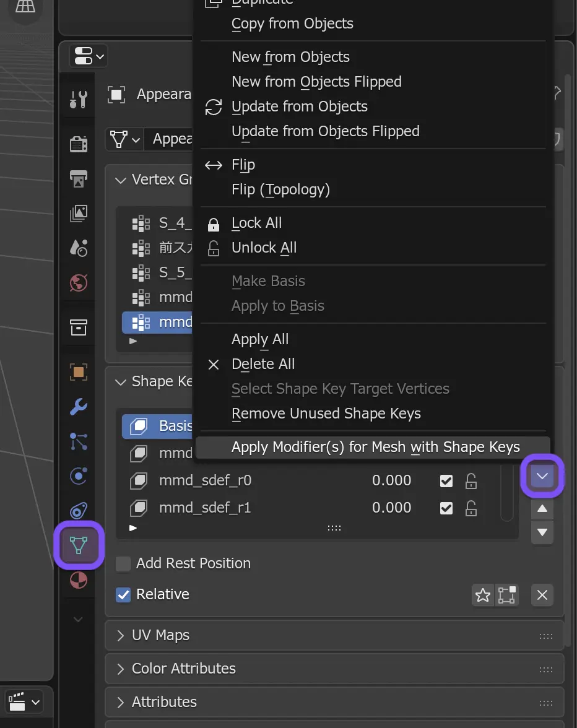
Task: Open the Collection properties tab
Action: click(x=79, y=327)
